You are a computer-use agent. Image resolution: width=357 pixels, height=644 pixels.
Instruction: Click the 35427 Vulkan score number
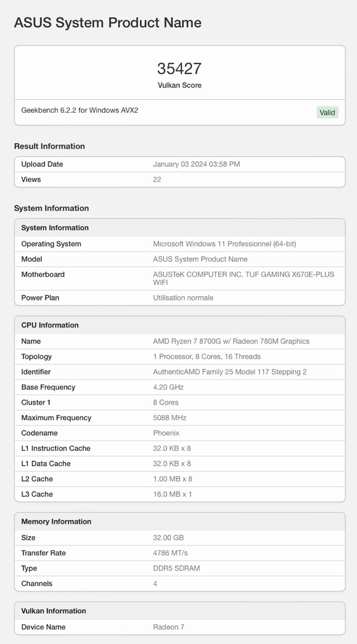(x=179, y=69)
